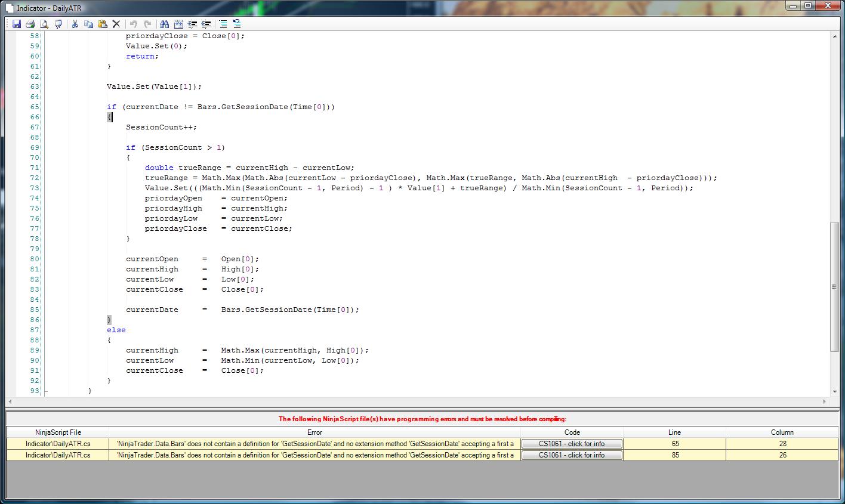
Task: Click the Column header in the error grid
Action: click(782, 432)
